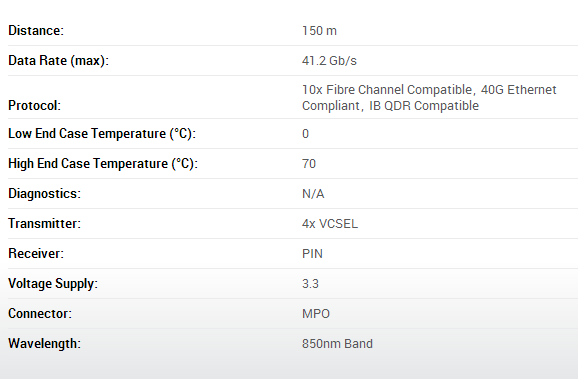Click the Data Rate (max) label
The width and height of the screenshot is (578, 379).
point(58,60)
